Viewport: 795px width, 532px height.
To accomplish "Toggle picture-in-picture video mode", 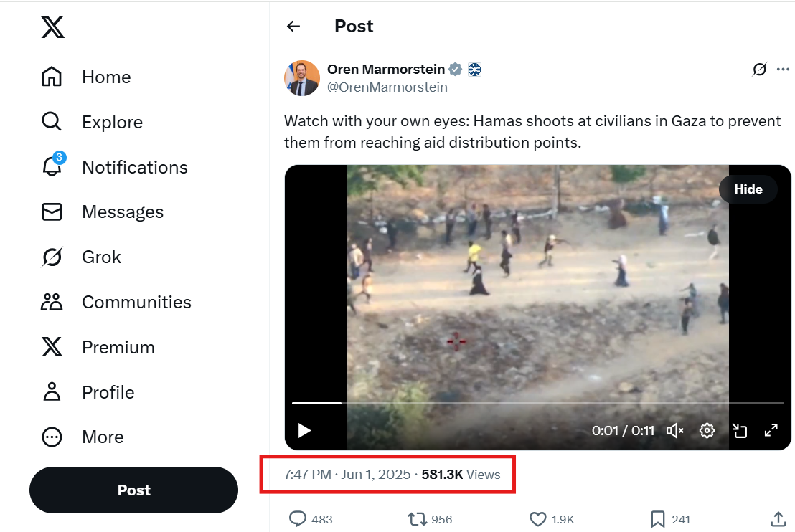I will point(740,431).
